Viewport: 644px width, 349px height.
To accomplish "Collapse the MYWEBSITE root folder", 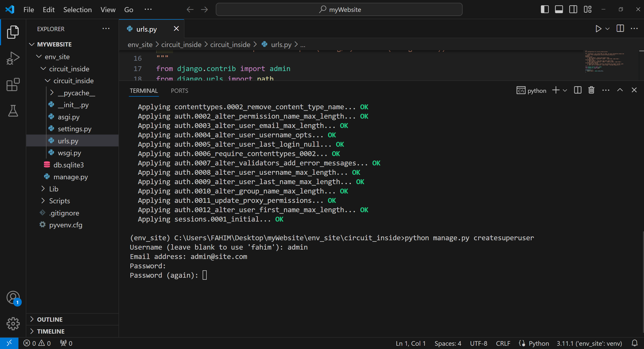I will point(72,44).
